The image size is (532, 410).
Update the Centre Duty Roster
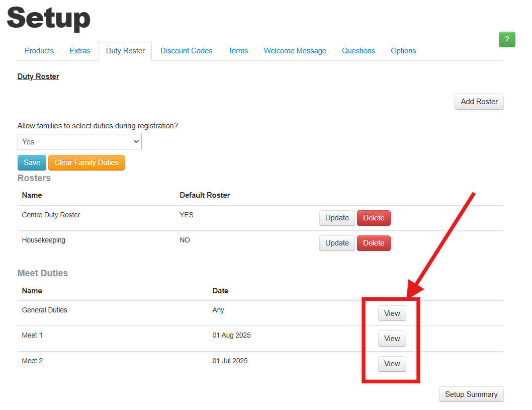(x=337, y=218)
